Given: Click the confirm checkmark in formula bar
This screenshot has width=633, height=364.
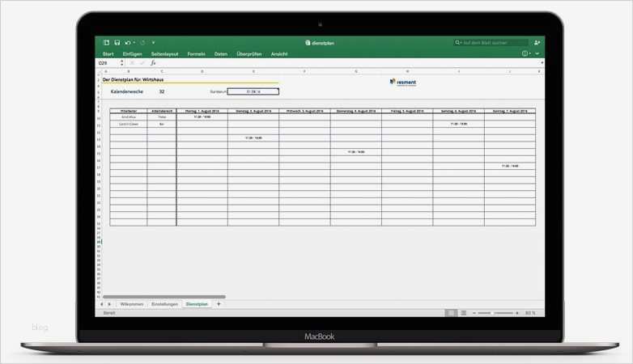Looking at the screenshot, I should 142,63.
